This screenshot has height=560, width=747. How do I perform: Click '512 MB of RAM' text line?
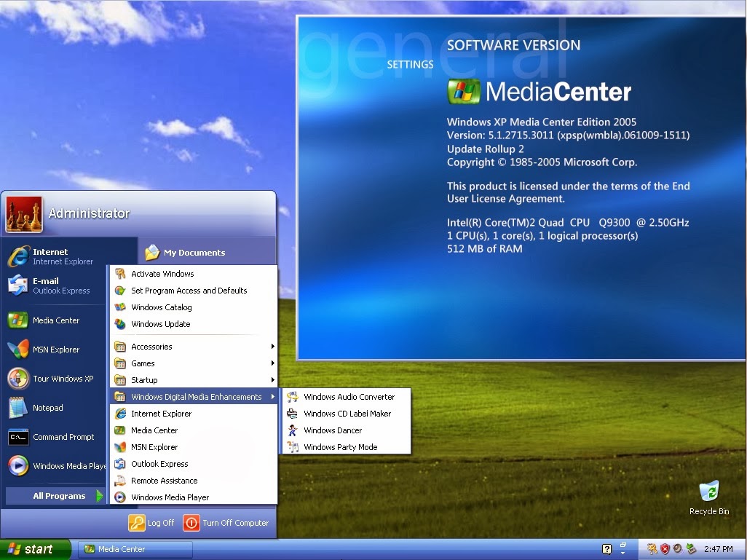[484, 248]
